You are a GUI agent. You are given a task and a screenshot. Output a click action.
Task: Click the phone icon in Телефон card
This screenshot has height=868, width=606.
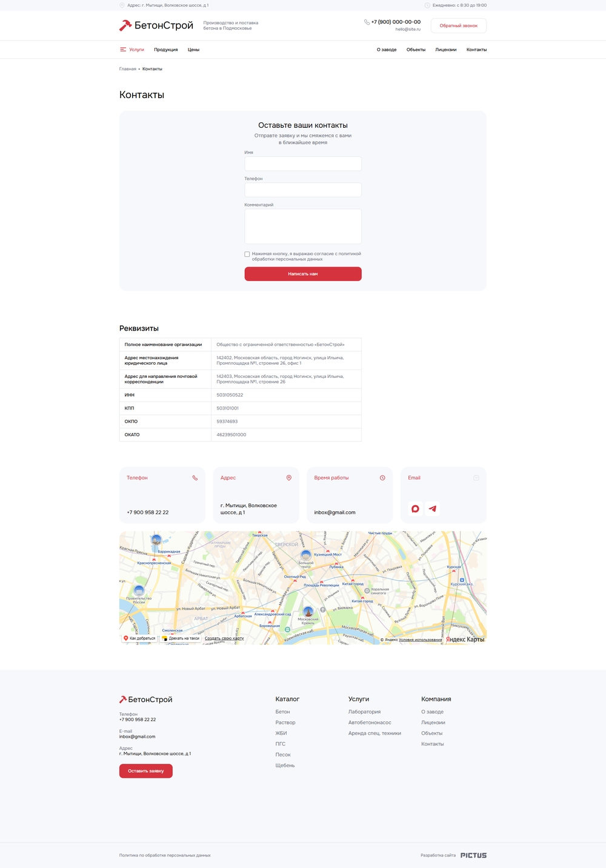click(x=195, y=478)
